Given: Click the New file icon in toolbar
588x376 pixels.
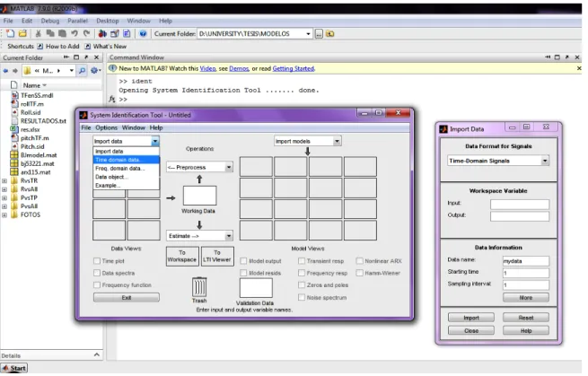Looking at the screenshot, I should point(11,33).
